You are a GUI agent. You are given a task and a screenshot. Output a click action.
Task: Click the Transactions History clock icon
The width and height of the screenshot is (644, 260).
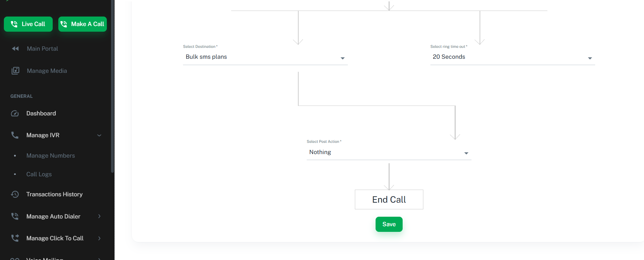coord(15,194)
